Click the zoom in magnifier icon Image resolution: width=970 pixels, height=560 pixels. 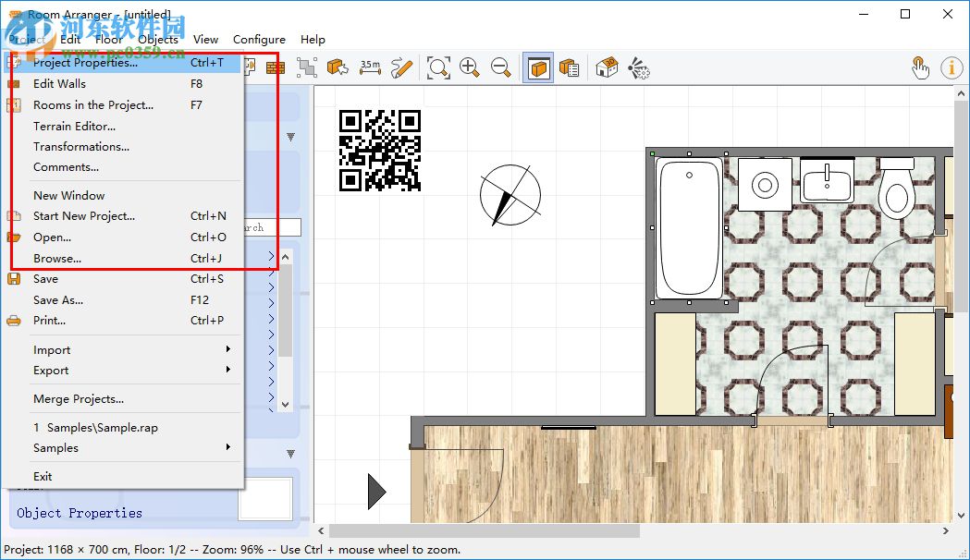click(x=470, y=67)
